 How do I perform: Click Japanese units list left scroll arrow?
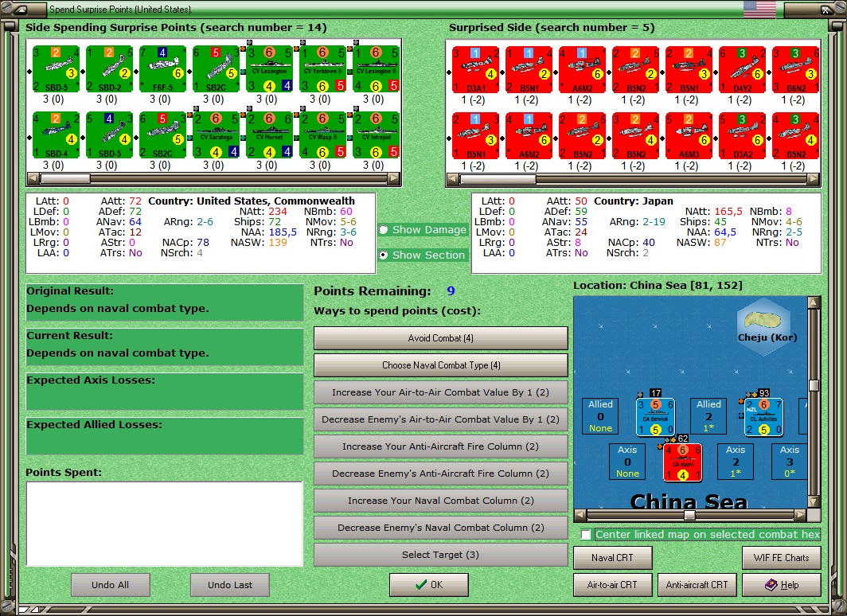tap(452, 179)
